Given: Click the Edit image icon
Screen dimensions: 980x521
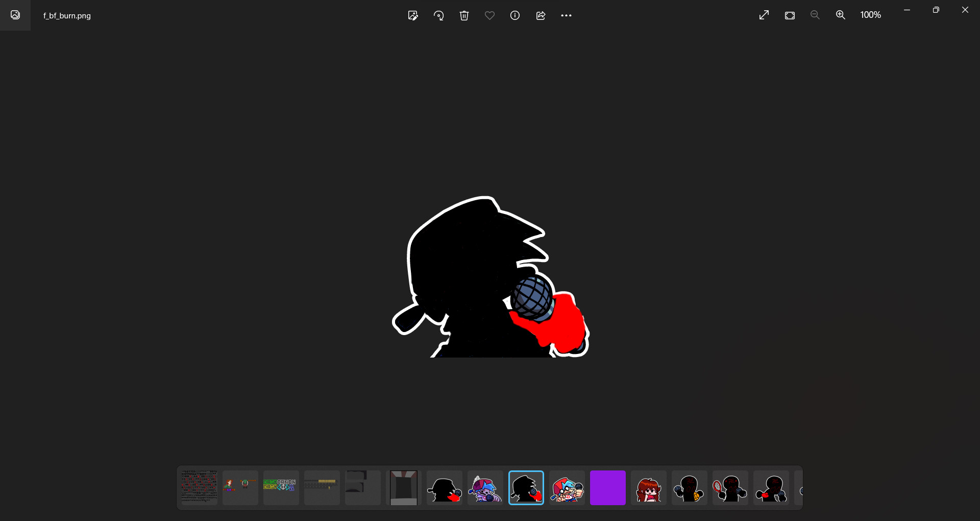Looking at the screenshot, I should tap(413, 15).
